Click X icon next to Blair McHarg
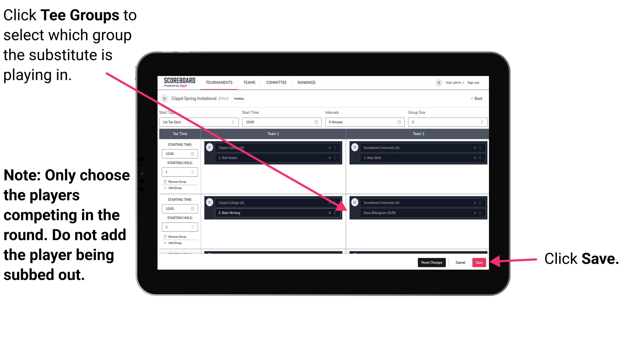 pyautogui.click(x=330, y=213)
